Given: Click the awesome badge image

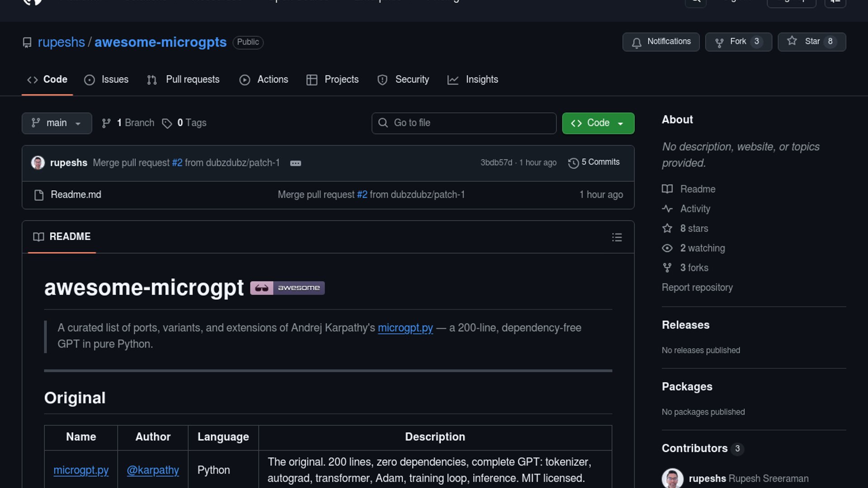Looking at the screenshot, I should click(287, 288).
